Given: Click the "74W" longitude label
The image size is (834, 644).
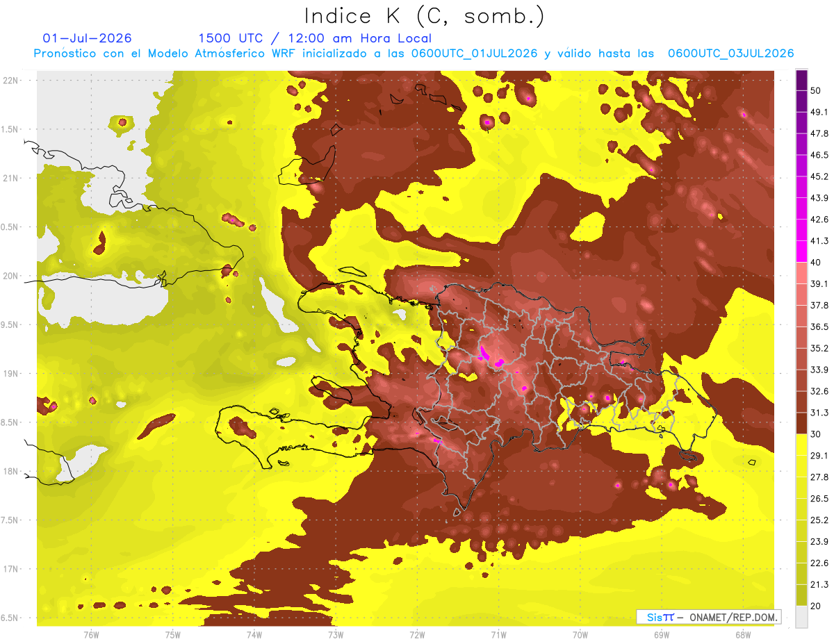Looking at the screenshot, I should coord(254,634).
